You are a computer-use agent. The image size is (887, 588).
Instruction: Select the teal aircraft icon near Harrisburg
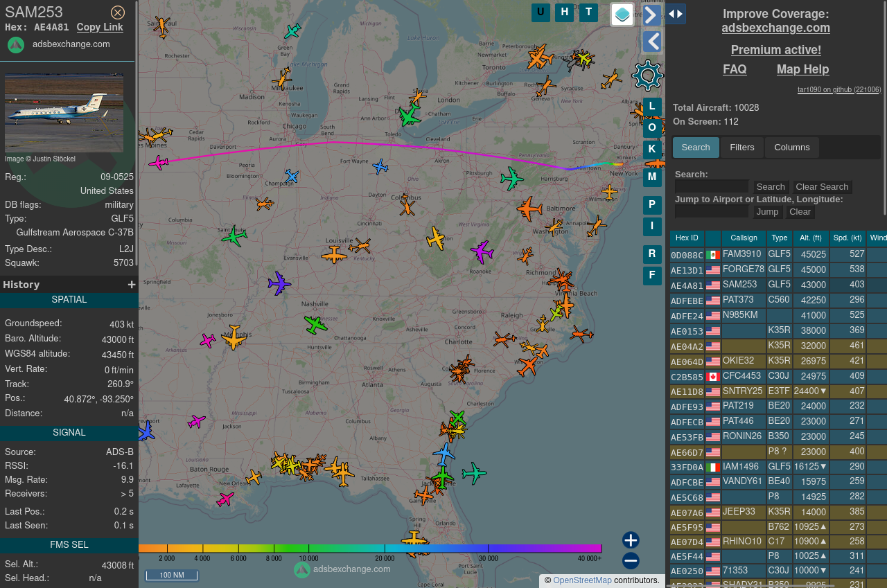coord(512,179)
